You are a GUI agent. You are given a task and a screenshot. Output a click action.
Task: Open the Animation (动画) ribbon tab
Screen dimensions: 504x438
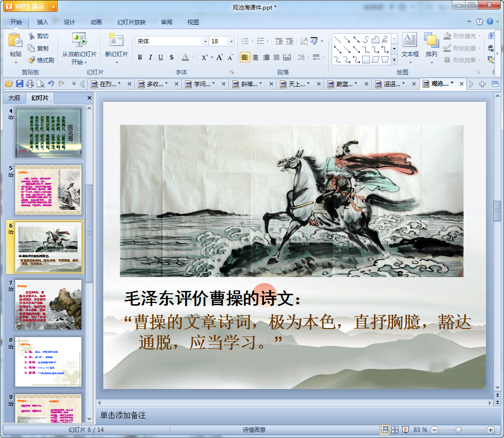[96, 22]
